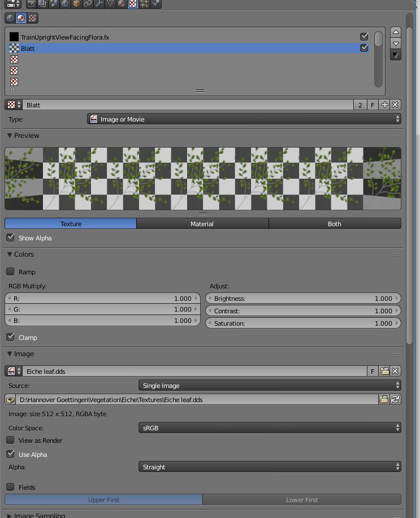Viewport: 420px width, 518px height.
Task: Reload the Eiche leaf.dds image file
Action: (395, 399)
